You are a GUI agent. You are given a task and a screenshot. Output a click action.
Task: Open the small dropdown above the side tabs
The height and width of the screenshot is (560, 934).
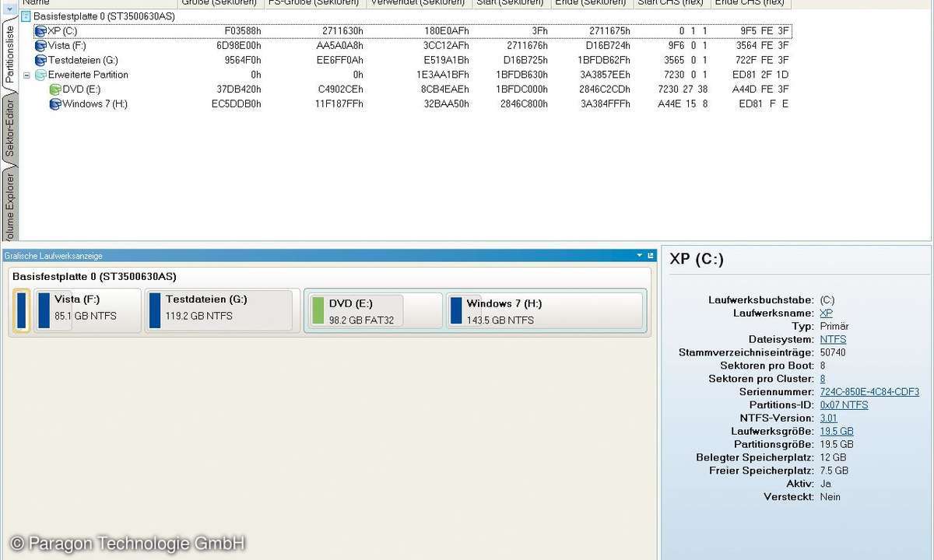pos(9,9)
